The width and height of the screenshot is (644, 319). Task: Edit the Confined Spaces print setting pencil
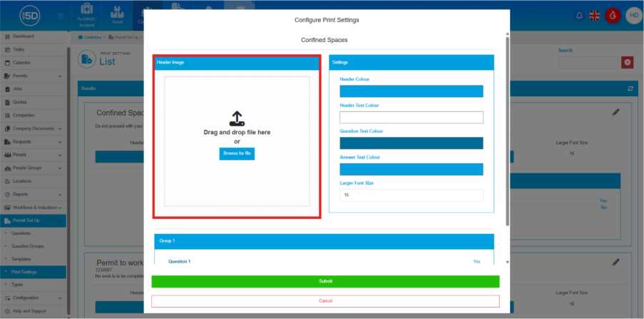click(615, 112)
